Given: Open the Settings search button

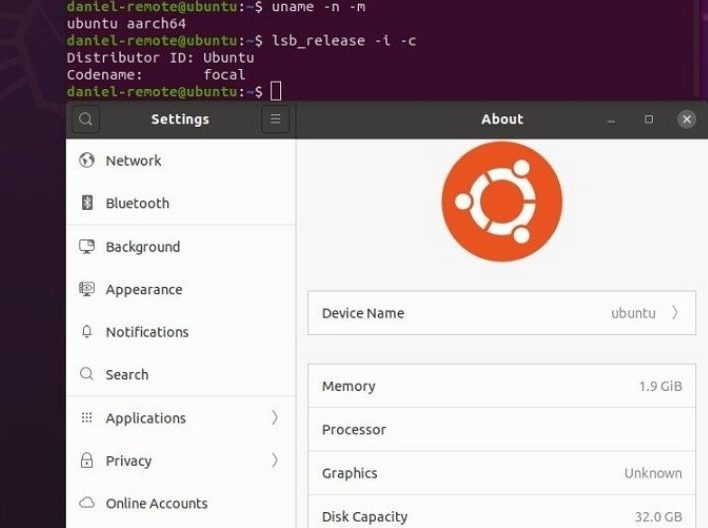Looking at the screenshot, I should pos(85,119).
